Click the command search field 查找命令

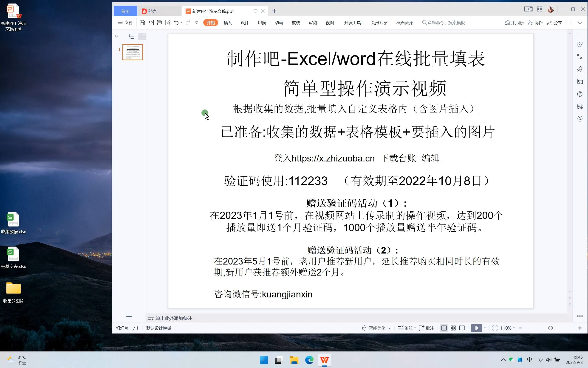(444, 23)
